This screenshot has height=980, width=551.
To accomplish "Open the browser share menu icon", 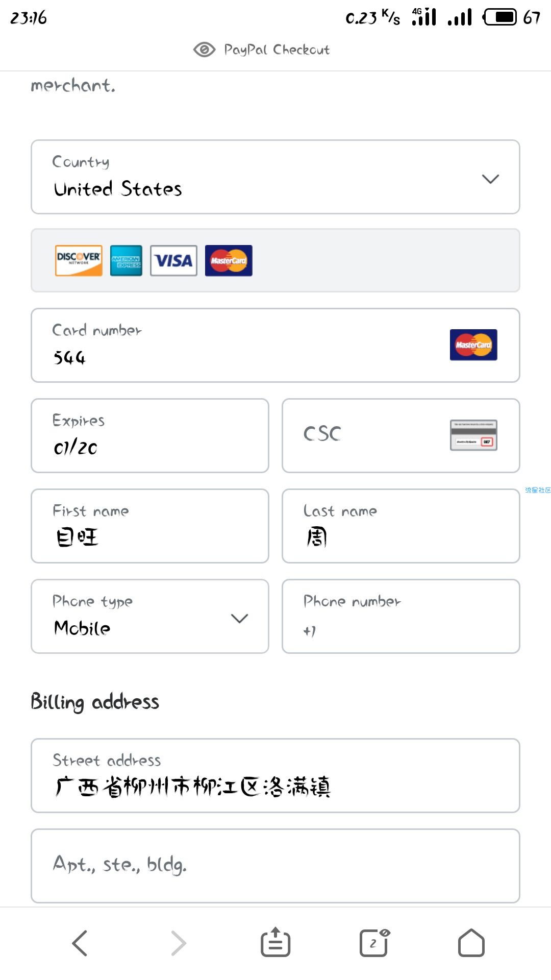I will click(x=275, y=942).
